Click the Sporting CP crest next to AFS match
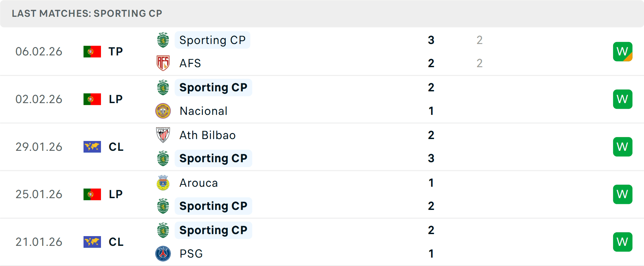The image size is (644, 266). point(163,40)
